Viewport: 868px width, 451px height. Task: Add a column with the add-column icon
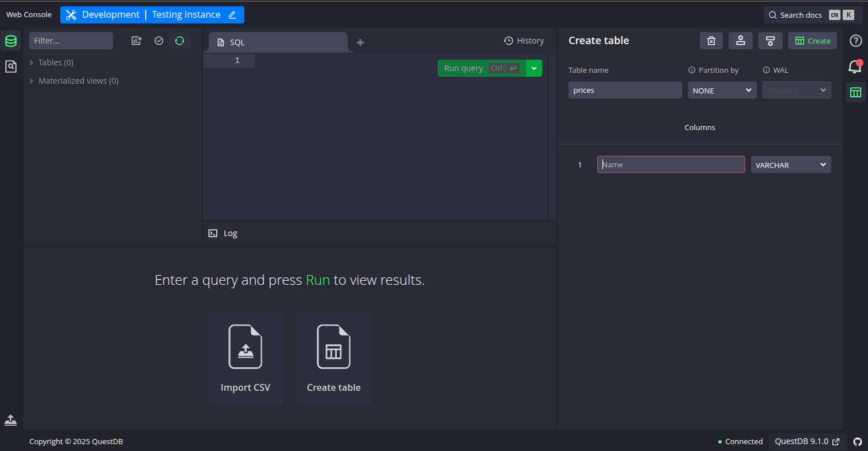click(x=740, y=41)
